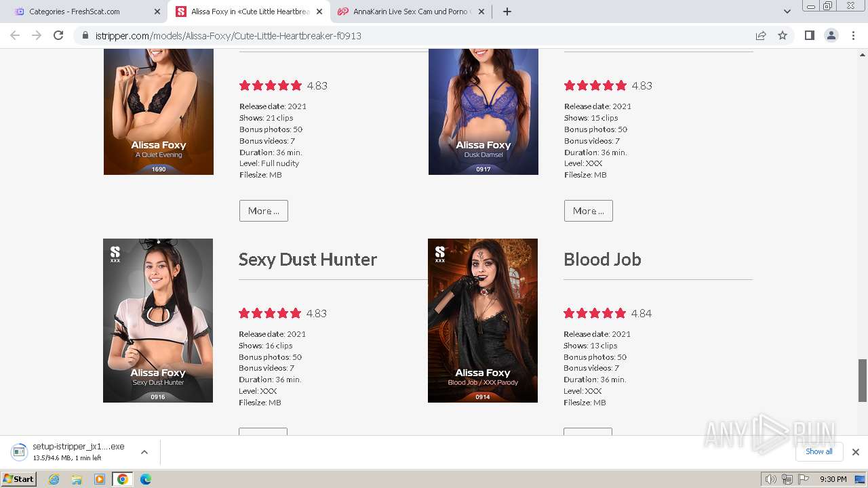Click 'Shows: 16 clips' text

pyautogui.click(x=266, y=346)
